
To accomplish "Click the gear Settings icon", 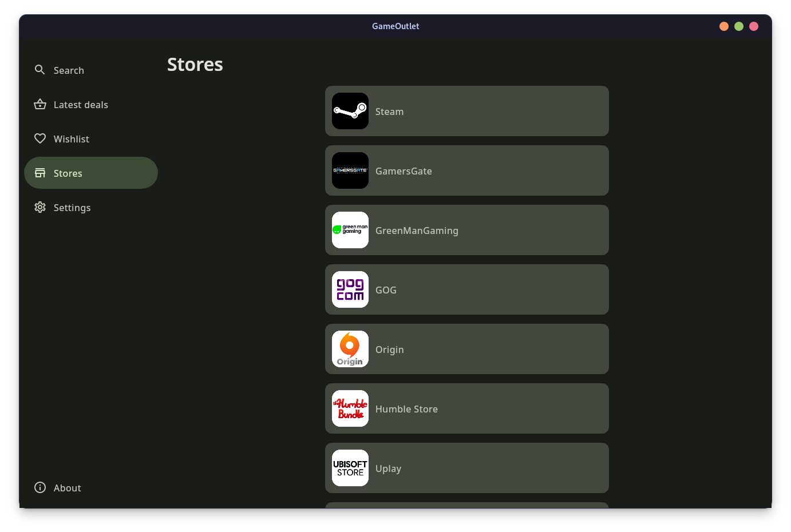I will tap(39, 207).
